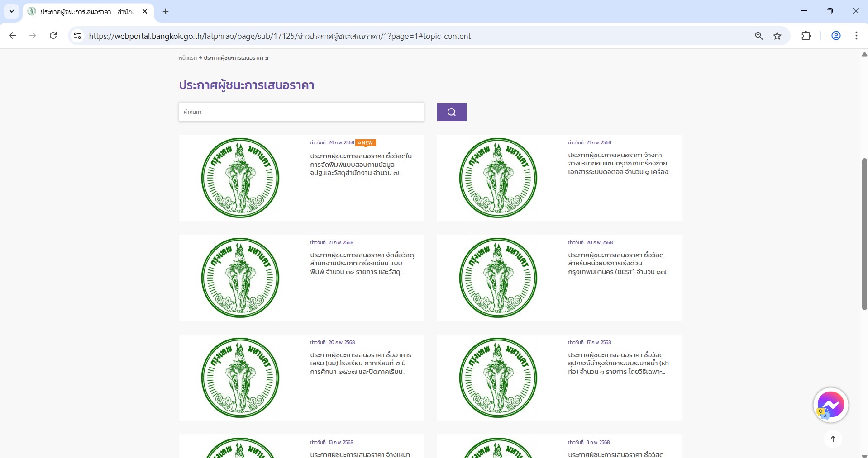Click the browser forward arrow
This screenshot has width=868, height=458.
tap(33, 36)
